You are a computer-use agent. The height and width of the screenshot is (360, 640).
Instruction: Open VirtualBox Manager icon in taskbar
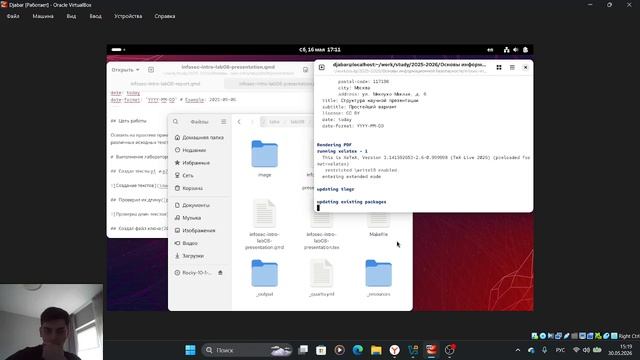(413, 350)
